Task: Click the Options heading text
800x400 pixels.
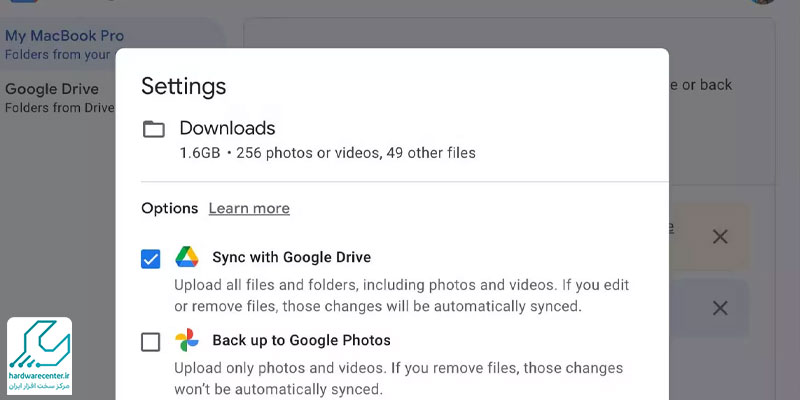Action: 170,208
